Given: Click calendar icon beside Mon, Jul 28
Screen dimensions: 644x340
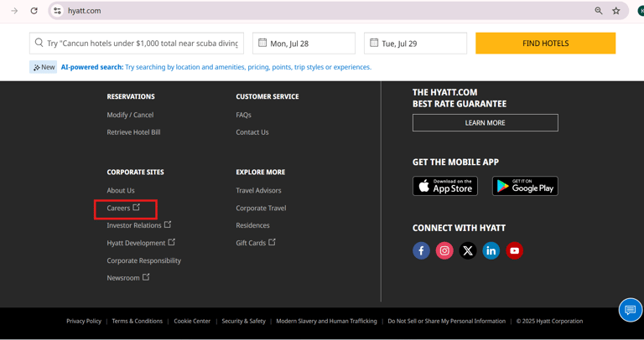Looking at the screenshot, I should pyautogui.click(x=262, y=43).
